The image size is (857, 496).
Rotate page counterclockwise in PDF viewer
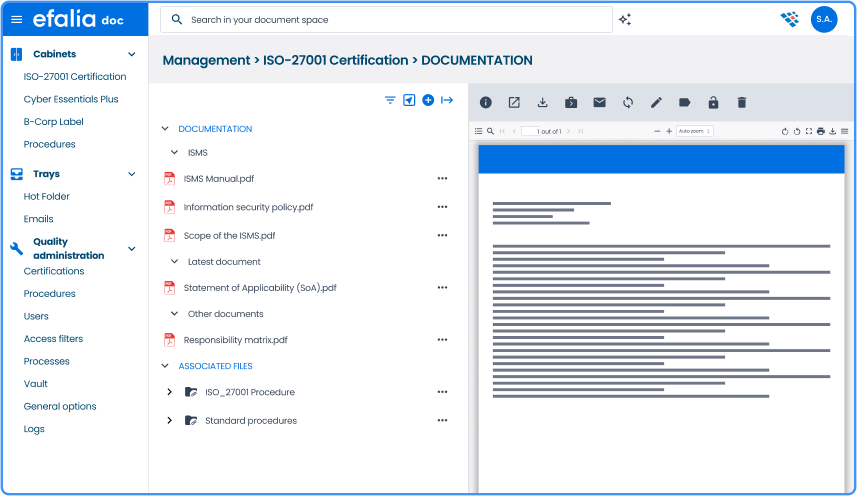(x=797, y=131)
